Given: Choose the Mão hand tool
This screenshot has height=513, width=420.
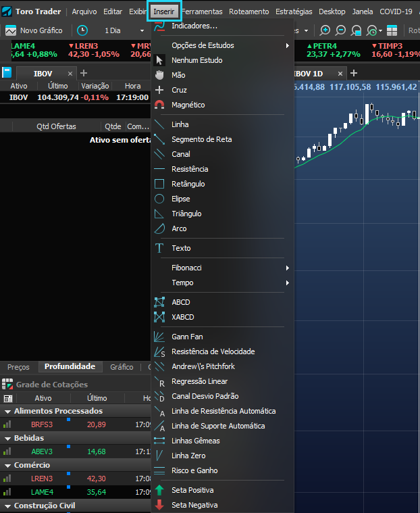Looking at the screenshot, I should tap(222, 75).
